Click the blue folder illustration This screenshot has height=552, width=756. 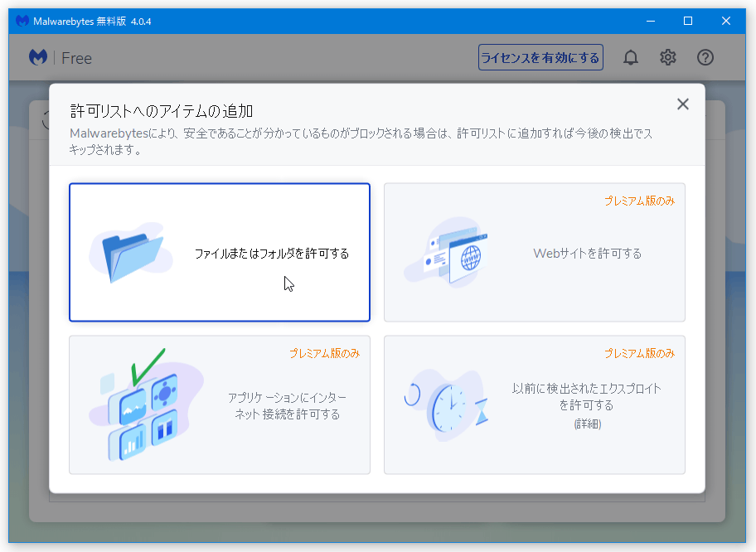coord(131,253)
